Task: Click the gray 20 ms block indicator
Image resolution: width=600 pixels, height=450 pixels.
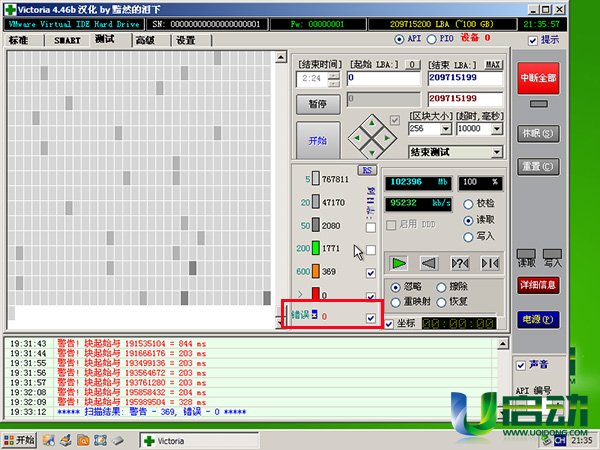Action: coord(316,202)
